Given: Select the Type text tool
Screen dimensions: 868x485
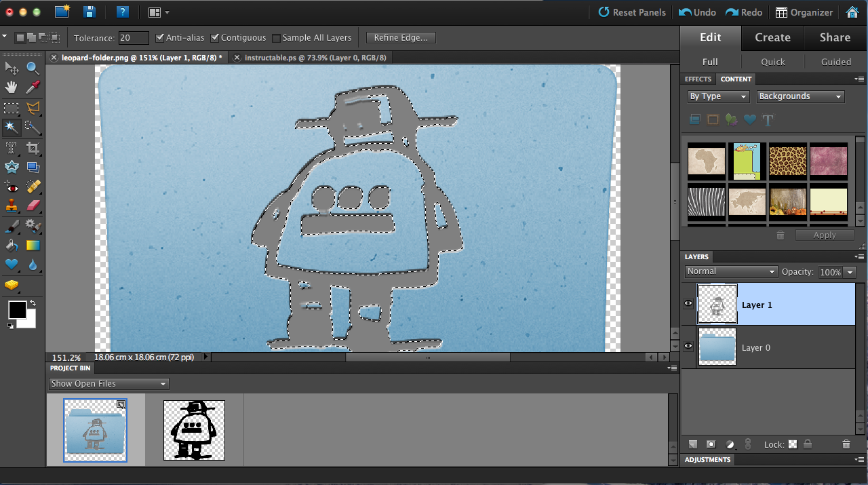Looking at the screenshot, I should tap(12, 147).
